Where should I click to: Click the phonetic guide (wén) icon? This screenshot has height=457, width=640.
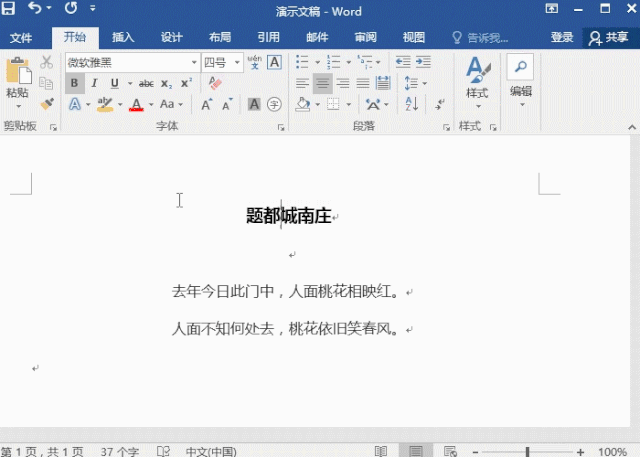255,62
